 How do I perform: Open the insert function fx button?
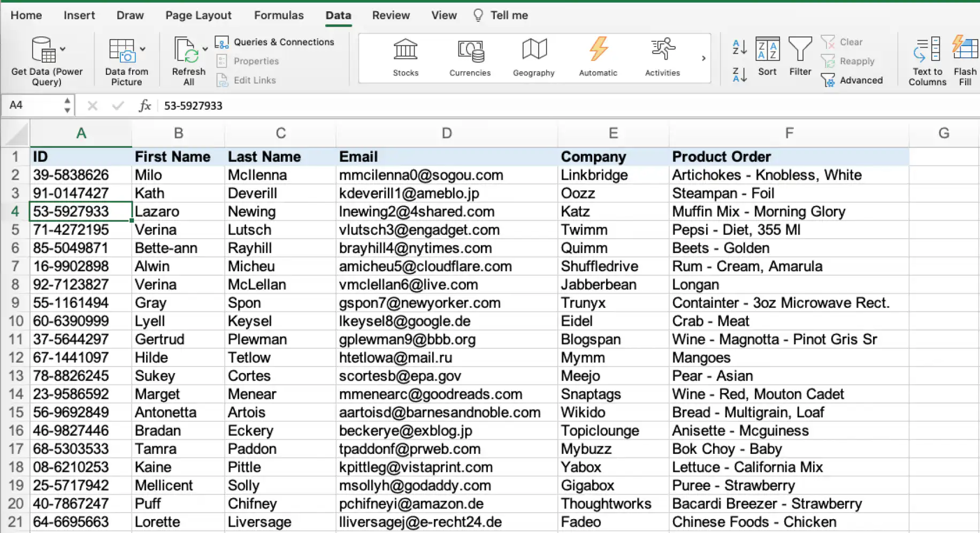click(x=144, y=105)
